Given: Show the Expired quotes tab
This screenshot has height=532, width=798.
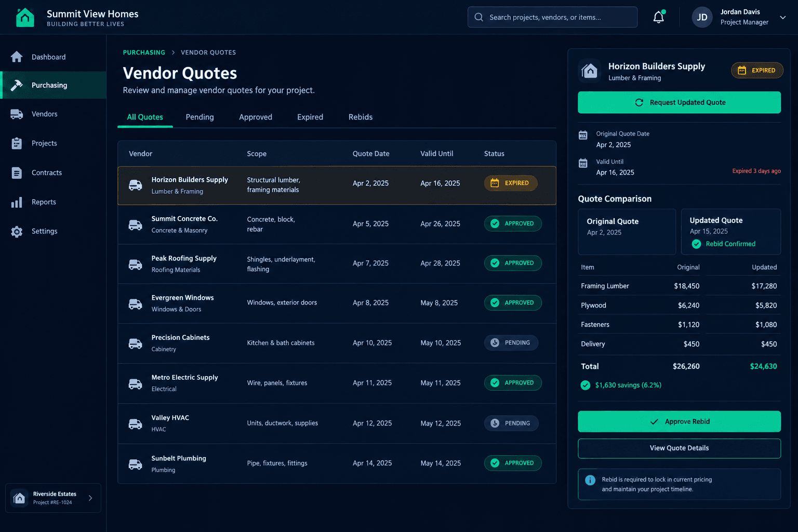Looking at the screenshot, I should click(310, 117).
